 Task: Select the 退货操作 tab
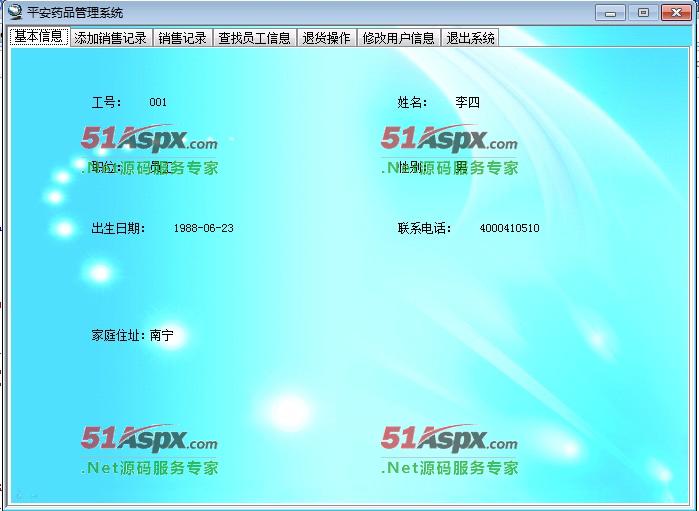[327, 38]
